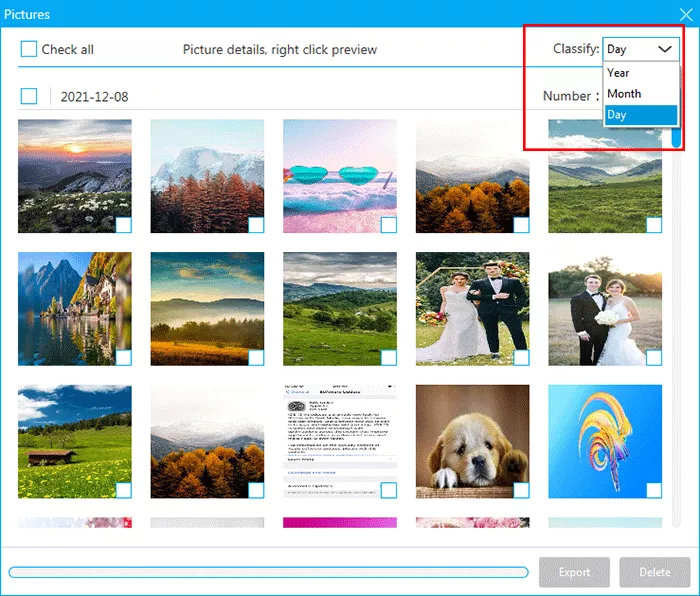
Task: Click the Number label
Action: (x=570, y=96)
